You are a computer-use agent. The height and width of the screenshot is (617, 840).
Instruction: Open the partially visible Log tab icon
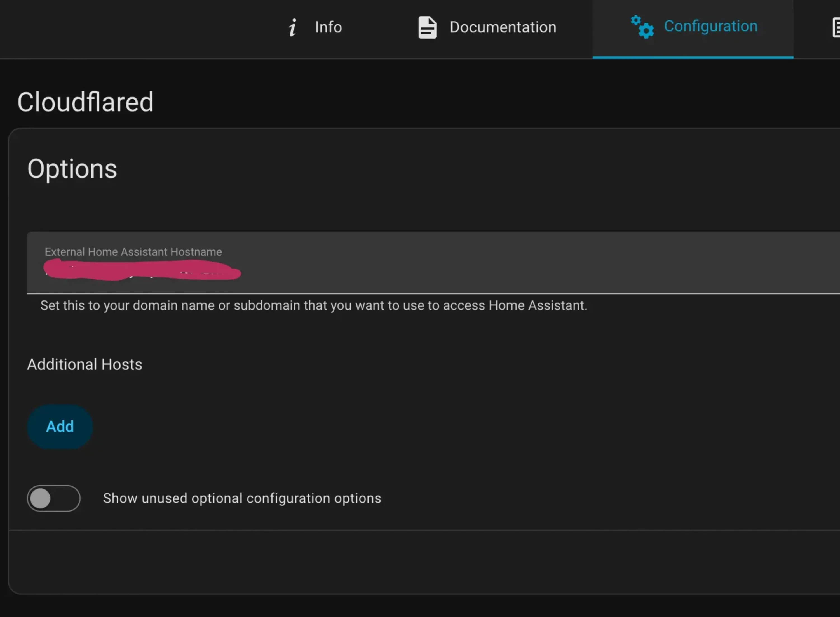836,28
